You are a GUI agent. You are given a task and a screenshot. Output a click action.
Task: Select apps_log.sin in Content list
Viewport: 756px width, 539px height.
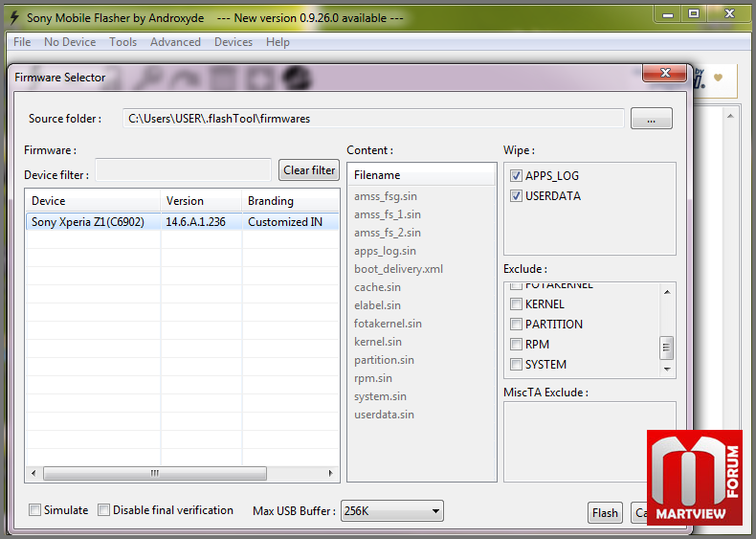pos(385,251)
